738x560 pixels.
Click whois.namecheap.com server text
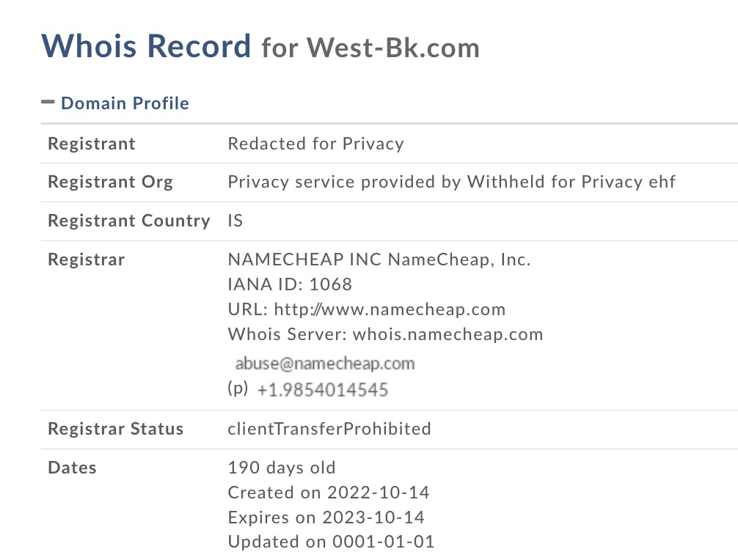pyautogui.click(x=448, y=334)
